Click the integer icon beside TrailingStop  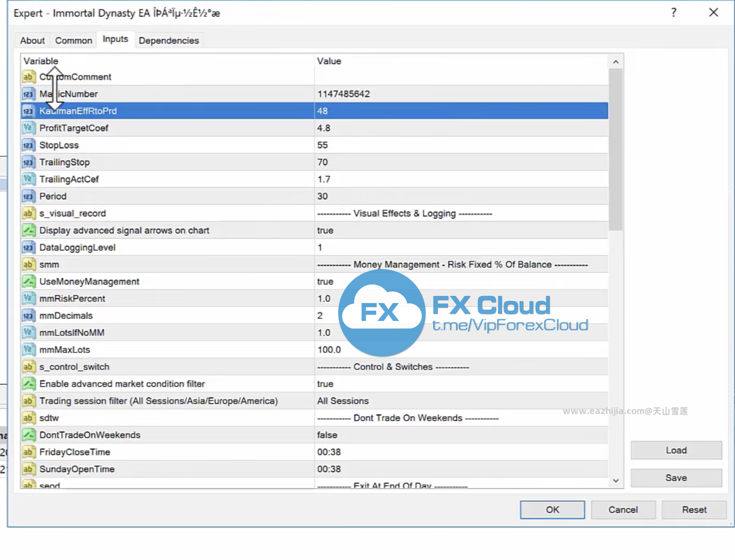coord(28,162)
